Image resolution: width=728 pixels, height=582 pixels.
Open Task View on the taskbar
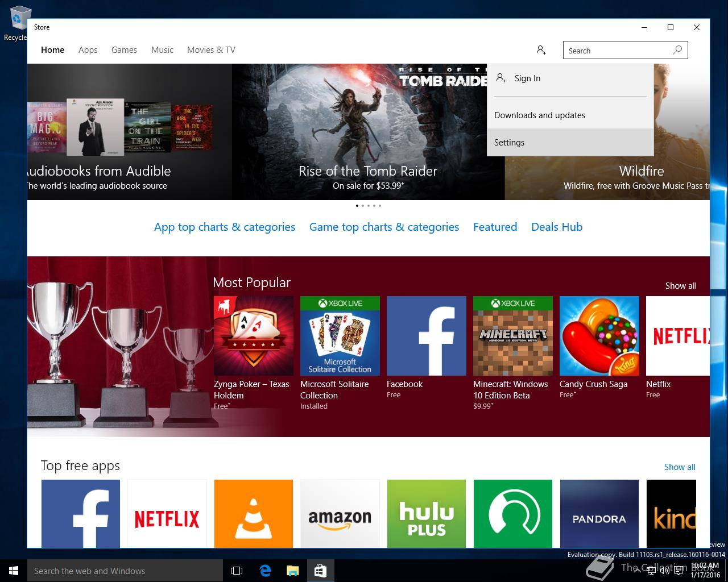coord(237,571)
